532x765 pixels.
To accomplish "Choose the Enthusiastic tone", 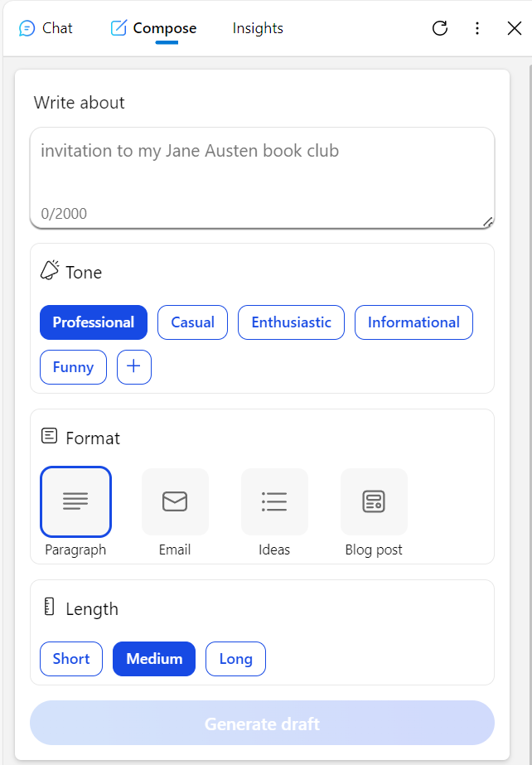I will 291,322.
